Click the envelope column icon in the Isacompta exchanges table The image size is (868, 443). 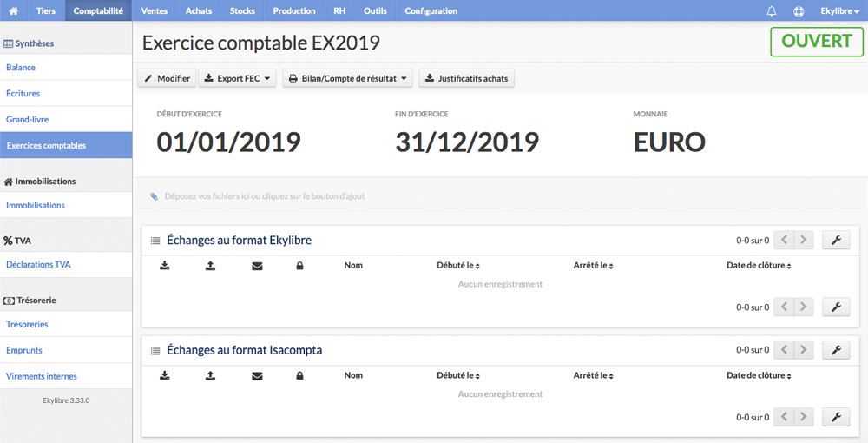click(257, 376)
